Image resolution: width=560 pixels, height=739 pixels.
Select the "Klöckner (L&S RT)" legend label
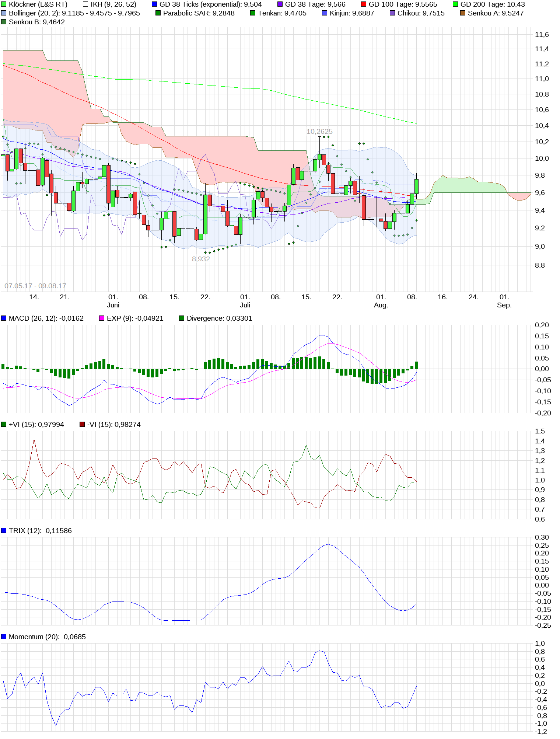[38, 4]
